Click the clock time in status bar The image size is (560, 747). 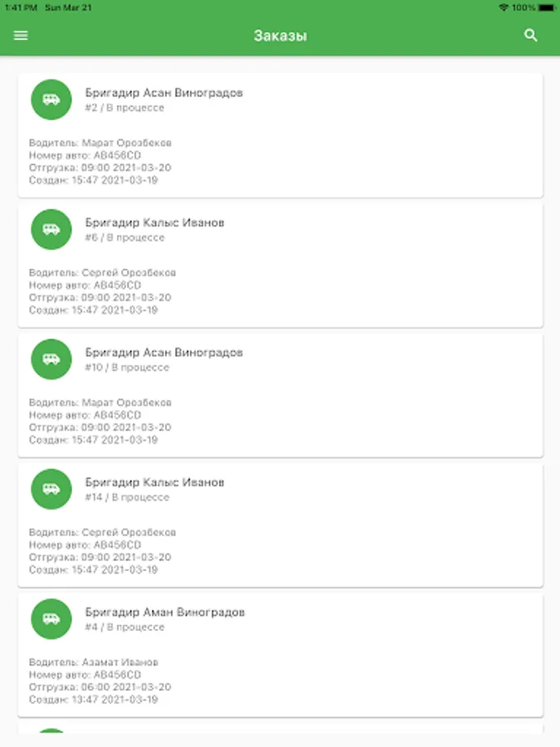pos(18,7)
